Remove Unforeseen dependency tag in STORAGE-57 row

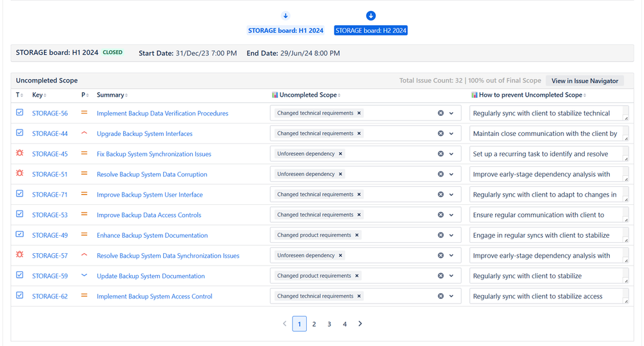[340, 255]
